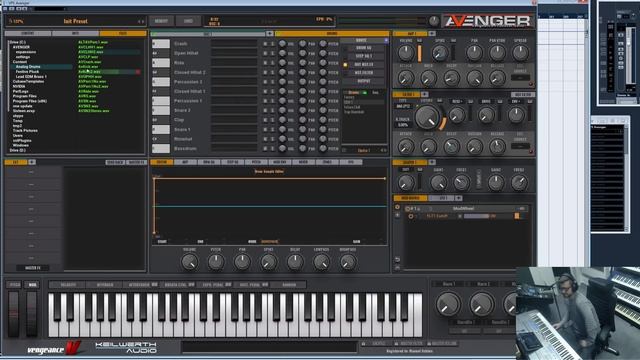Expand the AVENGER folder in the file tree

(x=21, y=47)
